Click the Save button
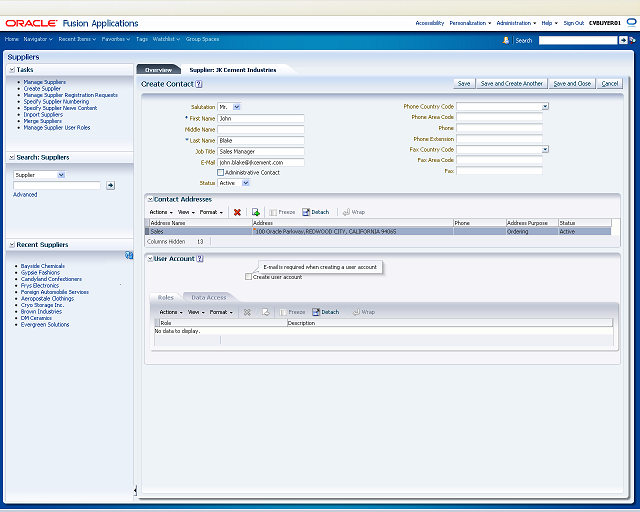 [464, 84]
